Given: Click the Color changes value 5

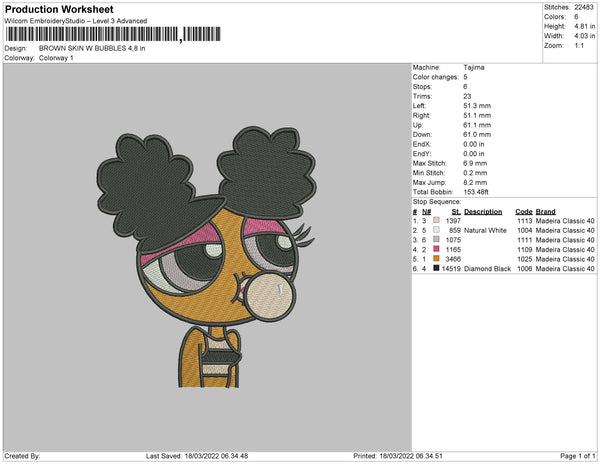Looking at the screenshot, I should click(x=465, y=77).
